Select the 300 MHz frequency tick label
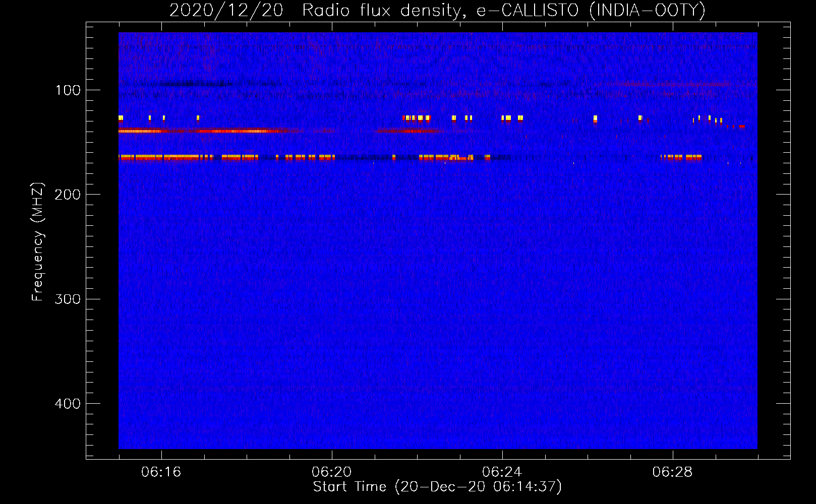816x504 pixels. pos(67,299)
